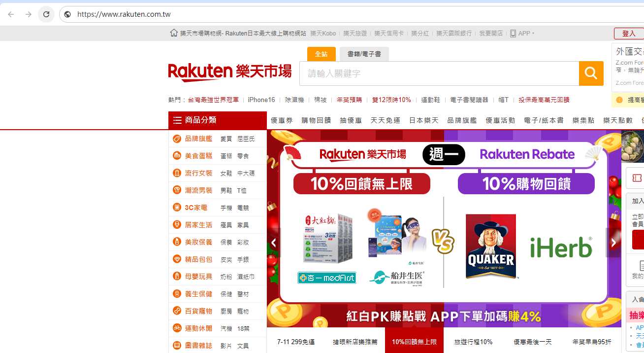Select the 7-11 299免運 banner tab
Screen dimensions: 644x353
[x=296, y=342]
